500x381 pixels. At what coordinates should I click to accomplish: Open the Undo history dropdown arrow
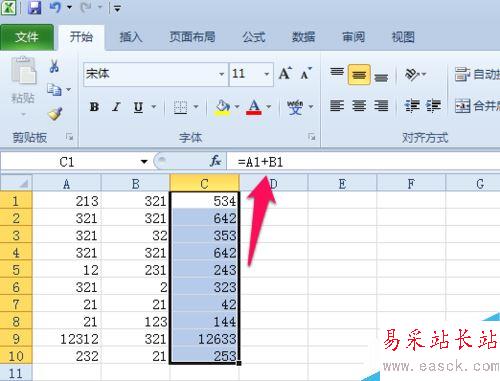69,7
